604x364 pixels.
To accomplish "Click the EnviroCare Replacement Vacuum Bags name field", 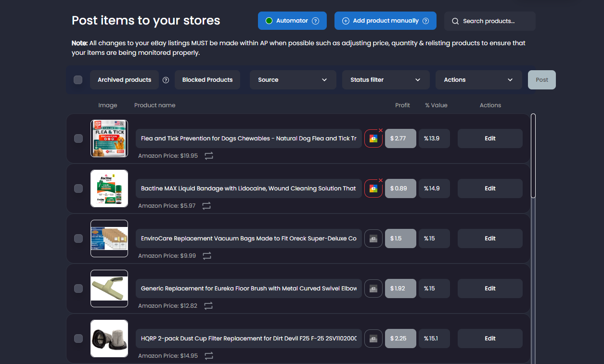I will (x=249, y=238).
